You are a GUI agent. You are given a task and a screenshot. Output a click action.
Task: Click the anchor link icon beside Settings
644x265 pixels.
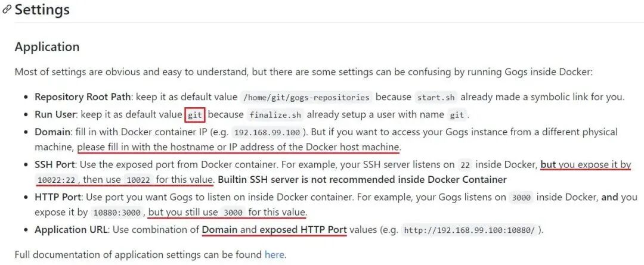pos(7,10)
